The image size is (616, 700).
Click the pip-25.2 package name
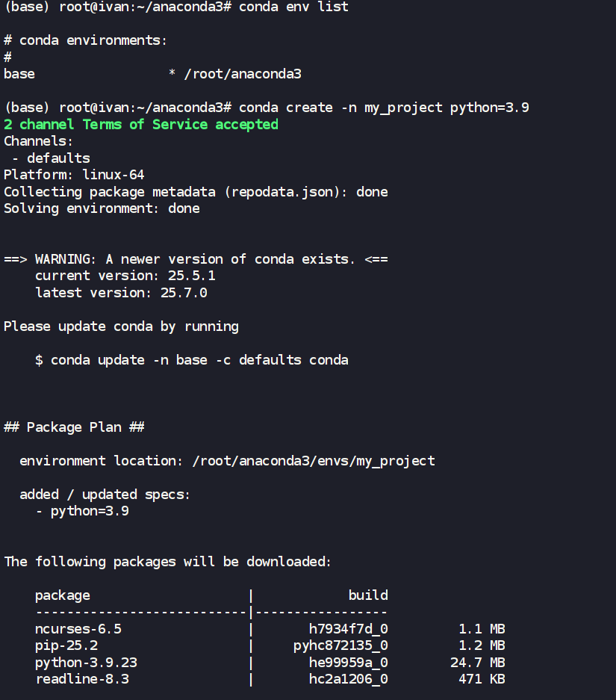(66, 645)
